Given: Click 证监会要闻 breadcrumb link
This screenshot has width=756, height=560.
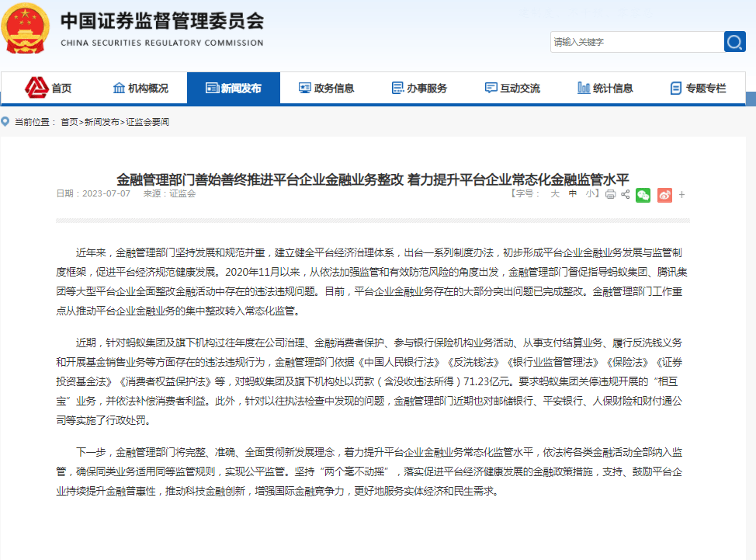Looking at the screenshot, I should click(x=147, y=123).
